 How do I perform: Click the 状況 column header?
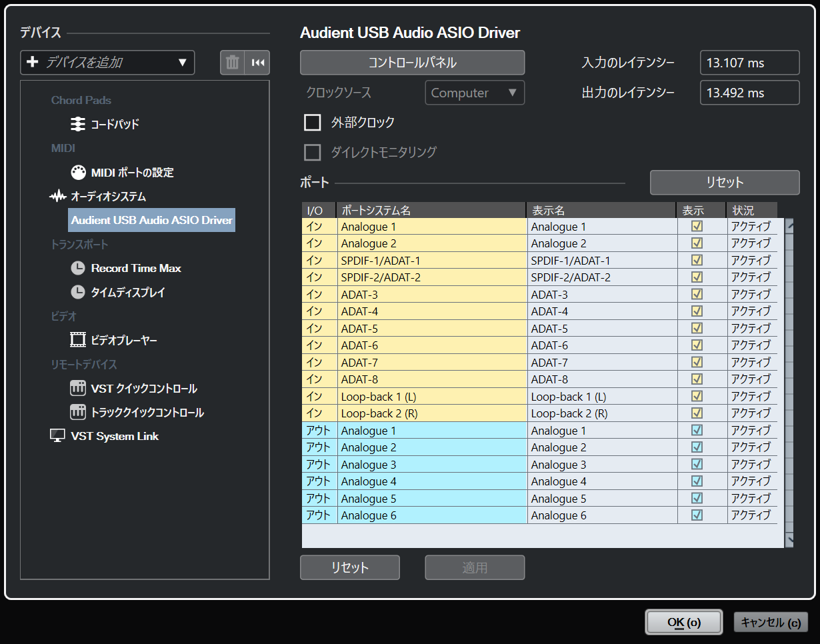click(752, 210)
